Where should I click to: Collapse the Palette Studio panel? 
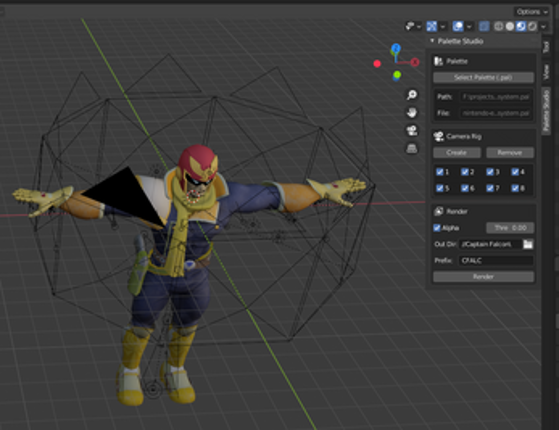(432, 41)
